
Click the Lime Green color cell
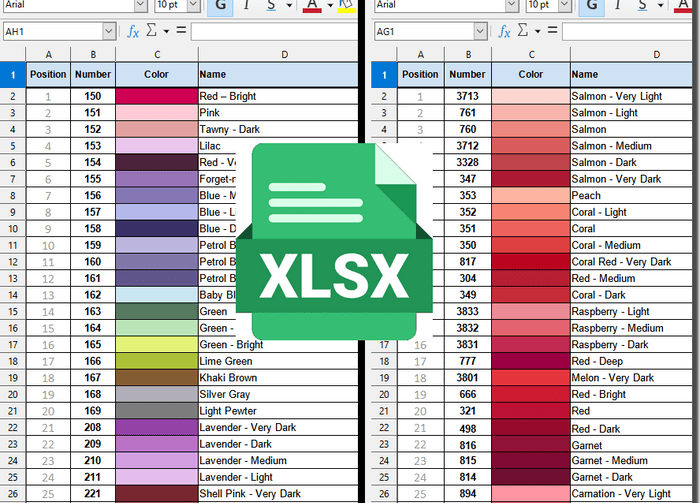pos(156,361)
